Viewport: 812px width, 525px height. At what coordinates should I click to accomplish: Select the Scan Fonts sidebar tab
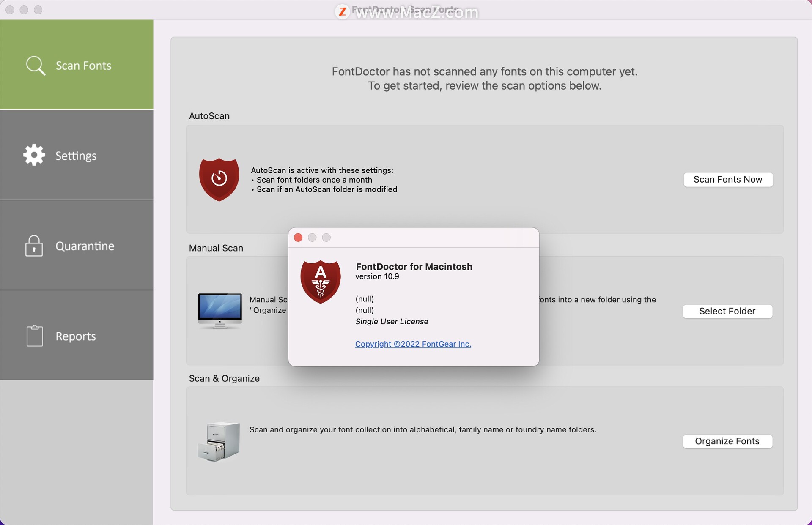pos(84,66)
